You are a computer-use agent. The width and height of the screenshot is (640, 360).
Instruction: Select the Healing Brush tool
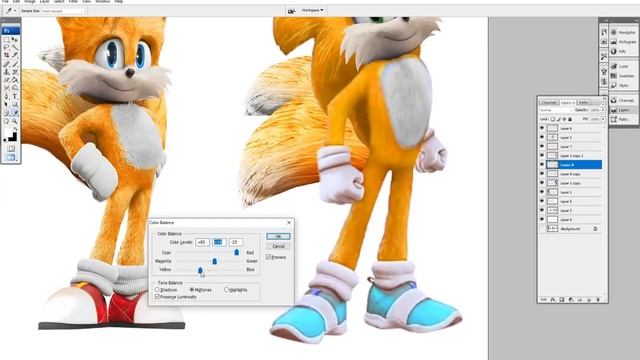(7, 64)
